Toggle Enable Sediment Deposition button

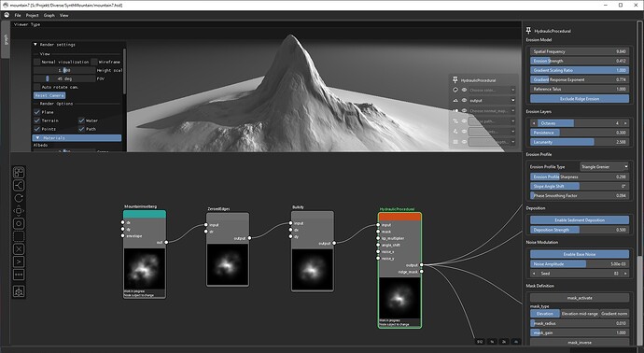tap(580, 219)
